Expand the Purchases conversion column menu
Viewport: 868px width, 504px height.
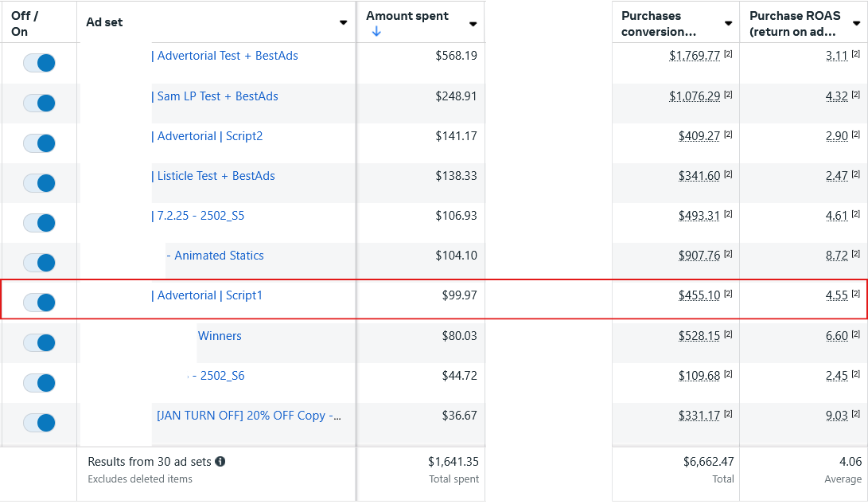pyautogui.click(x=728, y=24)
